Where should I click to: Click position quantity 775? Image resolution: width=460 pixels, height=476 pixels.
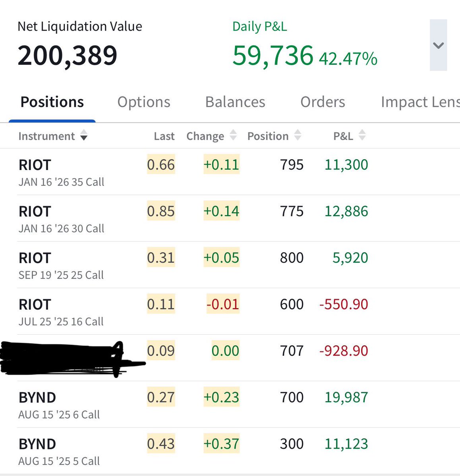point(292,211)
